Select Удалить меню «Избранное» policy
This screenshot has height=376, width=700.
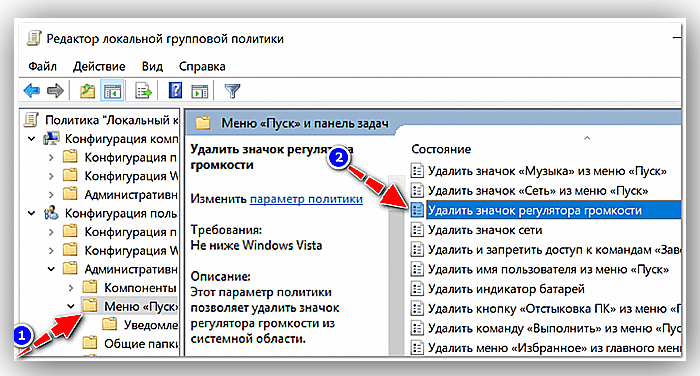point(554,347)
